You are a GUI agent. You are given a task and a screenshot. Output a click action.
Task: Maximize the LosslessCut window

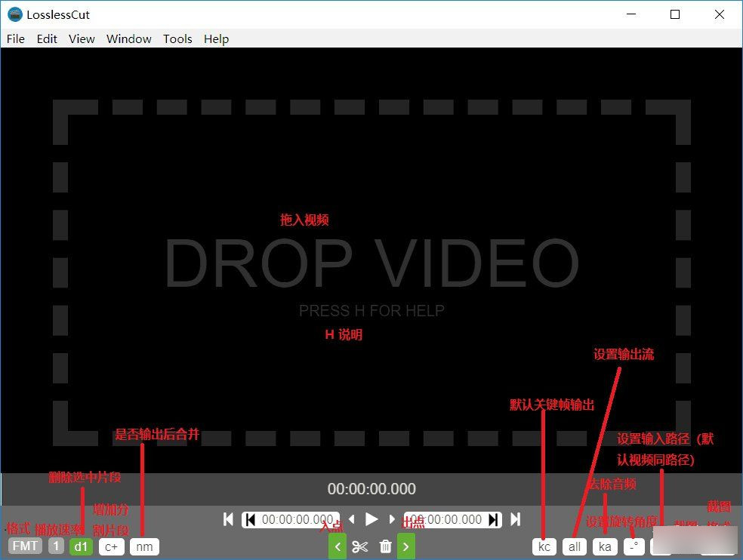coord(675,14)
